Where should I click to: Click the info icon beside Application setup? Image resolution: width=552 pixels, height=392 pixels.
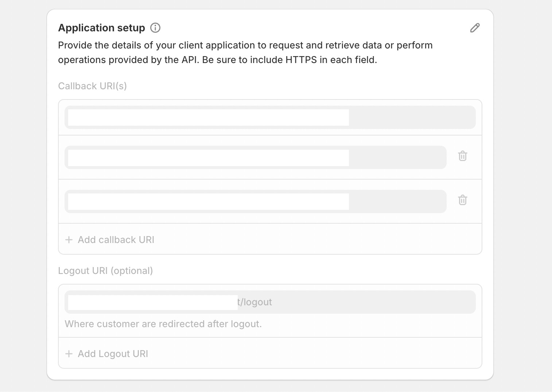[155, 28]
